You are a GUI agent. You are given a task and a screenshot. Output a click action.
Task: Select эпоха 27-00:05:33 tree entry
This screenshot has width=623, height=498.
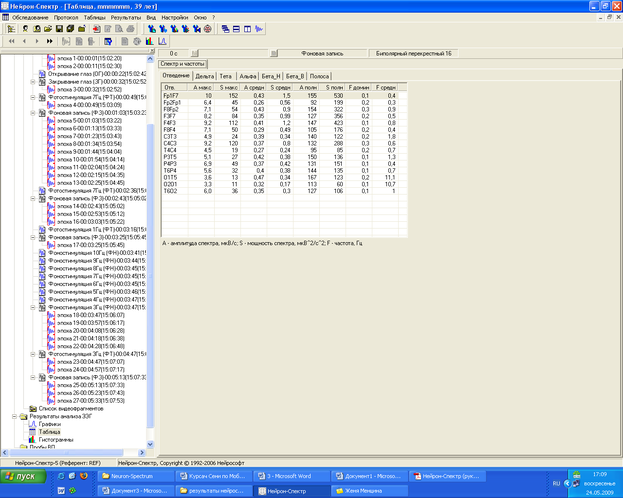point(91,401)
